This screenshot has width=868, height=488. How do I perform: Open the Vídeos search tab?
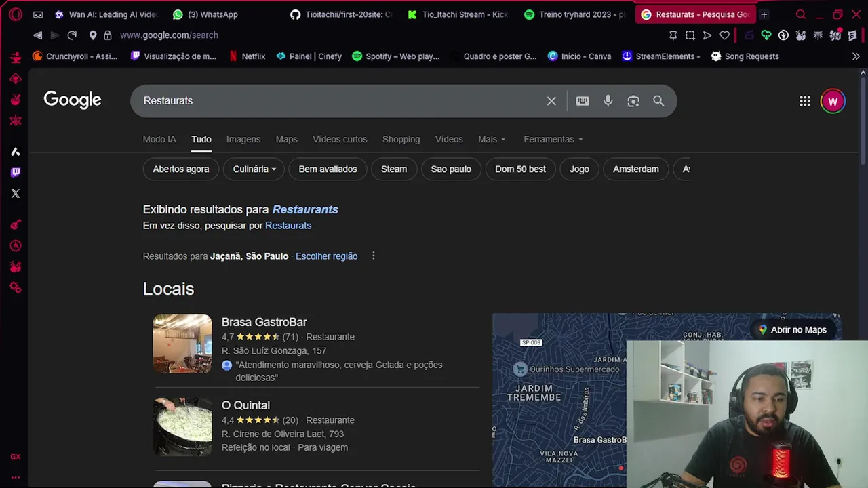(449, 139)
